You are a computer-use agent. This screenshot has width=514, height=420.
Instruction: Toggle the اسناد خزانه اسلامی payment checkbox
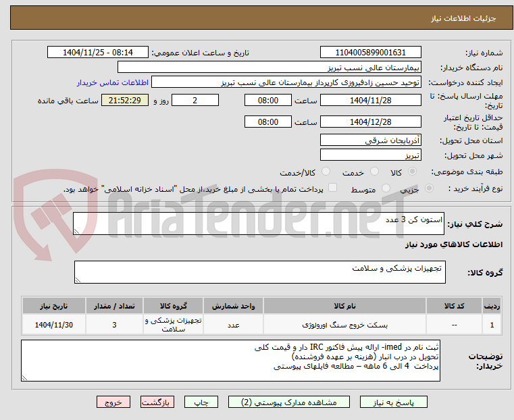333,188
